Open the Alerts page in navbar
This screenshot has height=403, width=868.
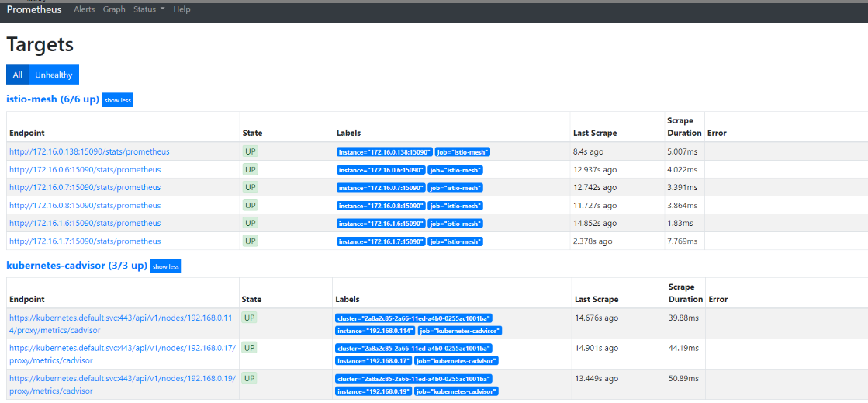click(x=84, y=9)
